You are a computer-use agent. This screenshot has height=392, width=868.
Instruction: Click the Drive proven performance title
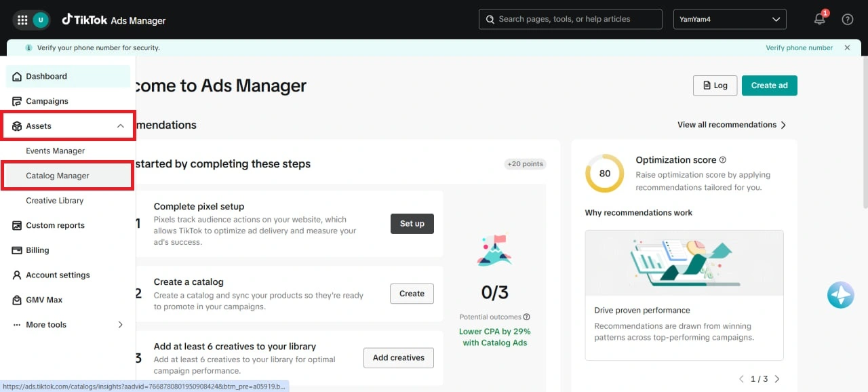(642, 310)
